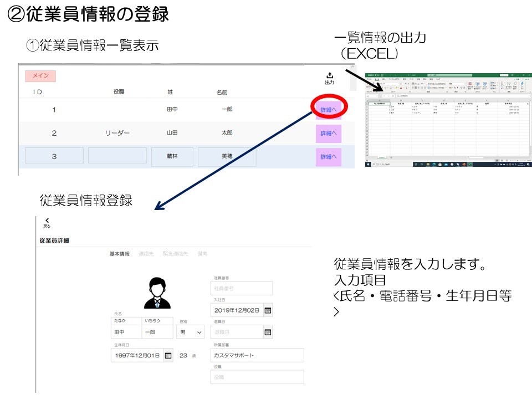Click the 美穂 name cell

[x=227, y=156]
